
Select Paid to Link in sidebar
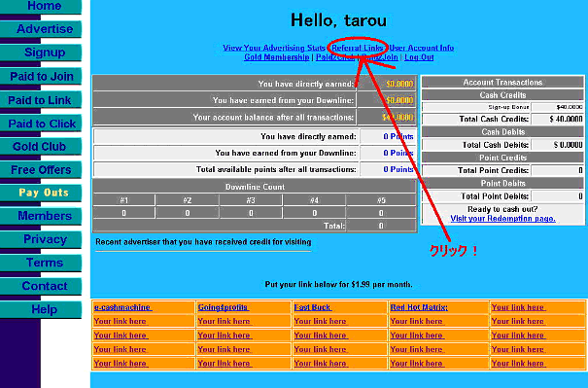[41, 100]
